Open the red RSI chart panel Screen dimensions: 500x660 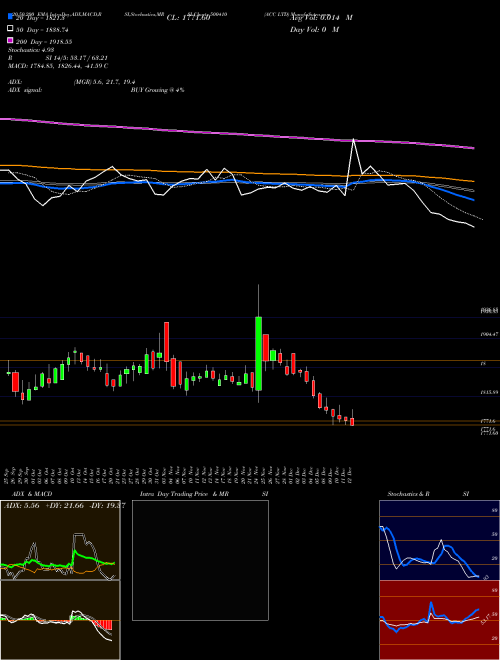[x=439, y=620]
